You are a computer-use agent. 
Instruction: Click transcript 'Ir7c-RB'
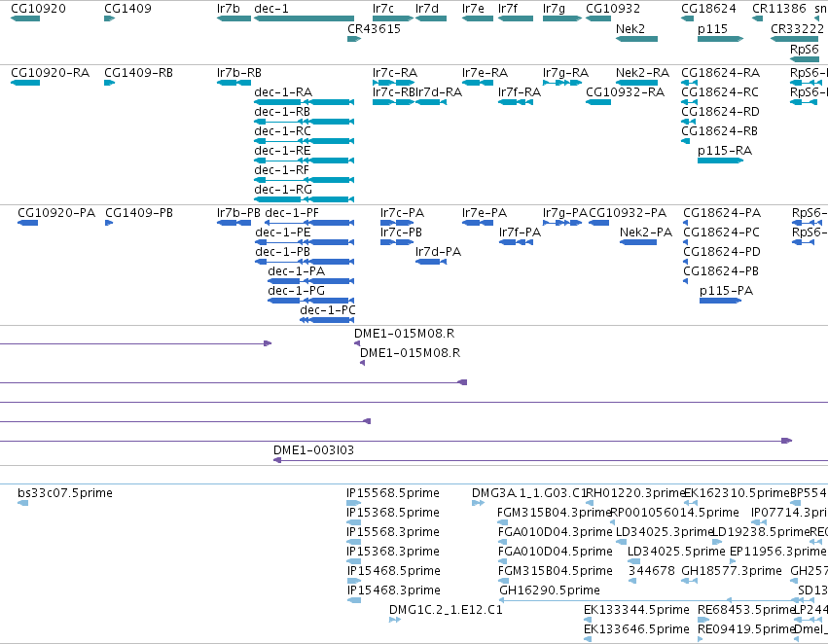click(393, 92)
